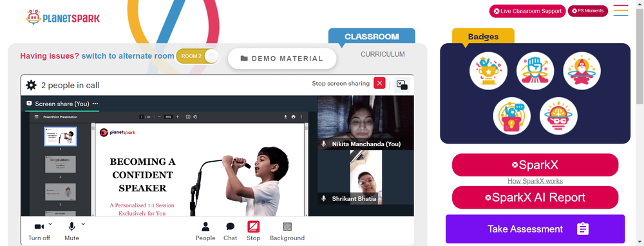Expand microphone options chevron

point(83,224)
